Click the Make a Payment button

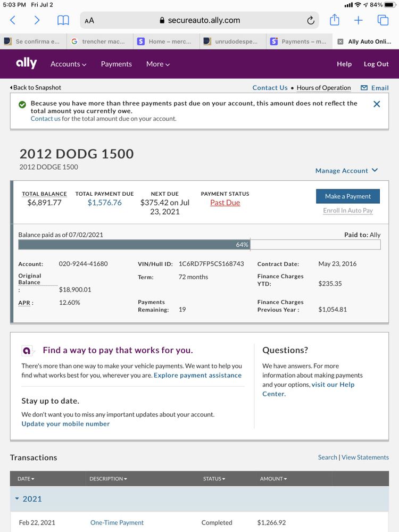point(348,196)
